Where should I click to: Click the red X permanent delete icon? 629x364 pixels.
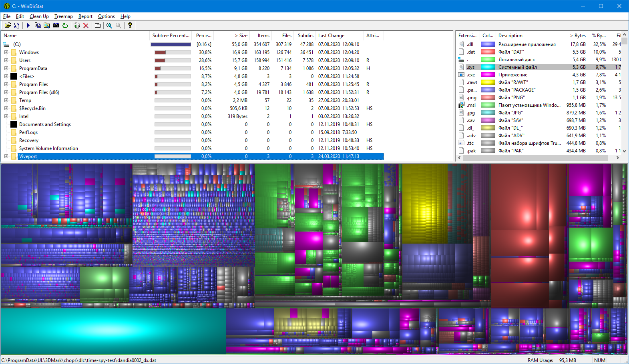point(86,25)
